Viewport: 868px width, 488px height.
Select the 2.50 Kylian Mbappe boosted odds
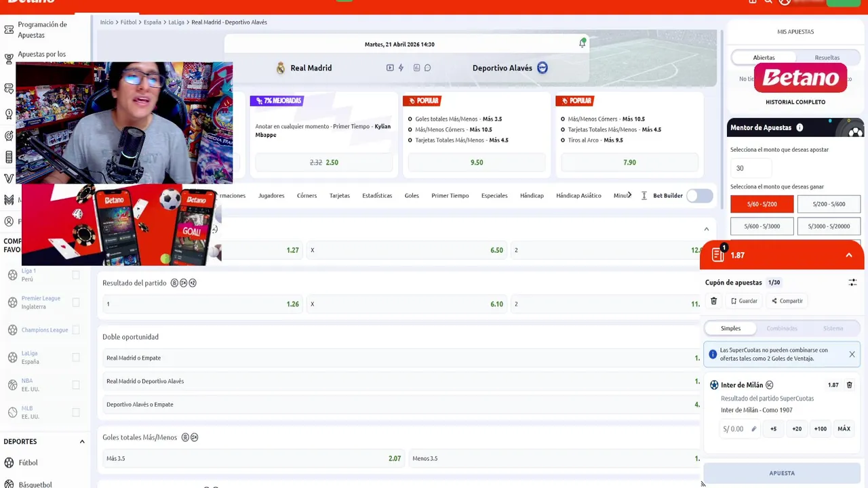tap(323, 163)
